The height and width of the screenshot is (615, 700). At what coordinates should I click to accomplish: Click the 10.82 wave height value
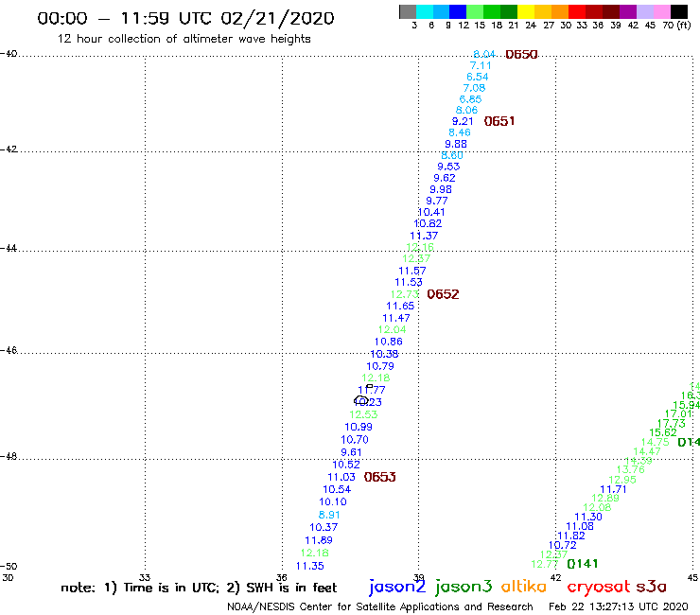[x=428, y=223]
